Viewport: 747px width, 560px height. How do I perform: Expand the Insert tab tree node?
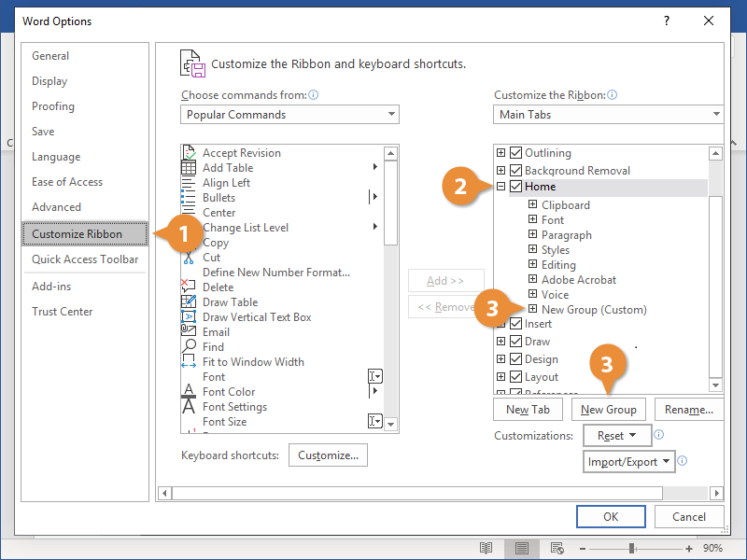500,326
